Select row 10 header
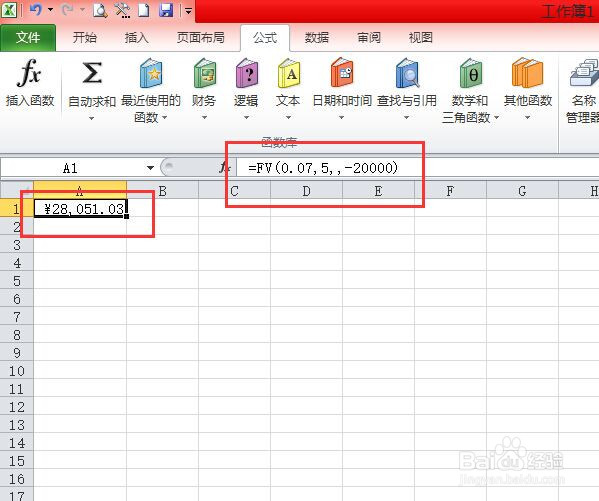Image resolution: width=599 pixels, height=501 pixels. 16,371
